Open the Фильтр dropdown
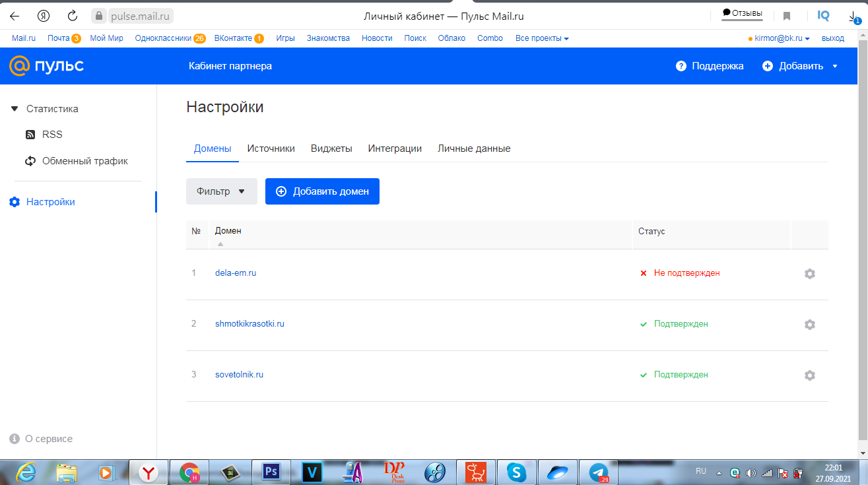868x485 pixels. point(222,191)
